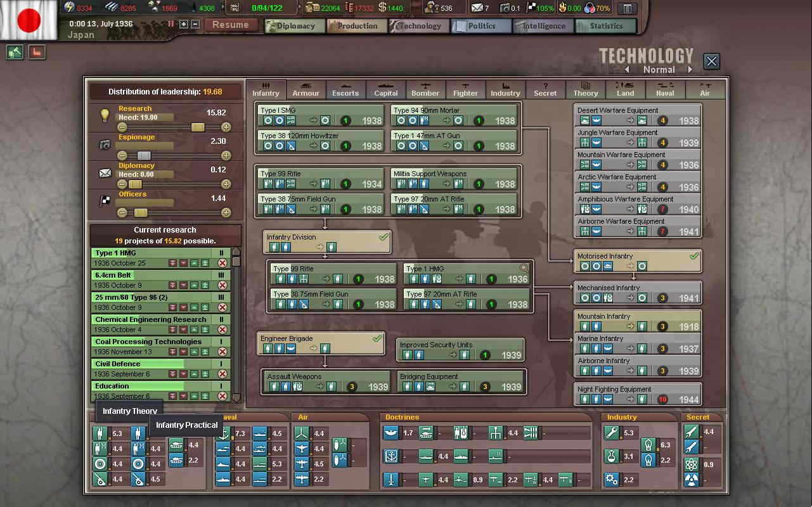Toggle priority for Coal Processing Technologies research

coord(195,352)
